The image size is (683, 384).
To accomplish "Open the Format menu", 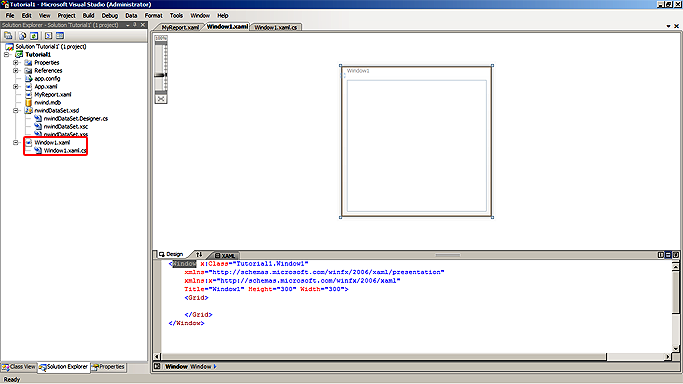I will pos(153,16).
